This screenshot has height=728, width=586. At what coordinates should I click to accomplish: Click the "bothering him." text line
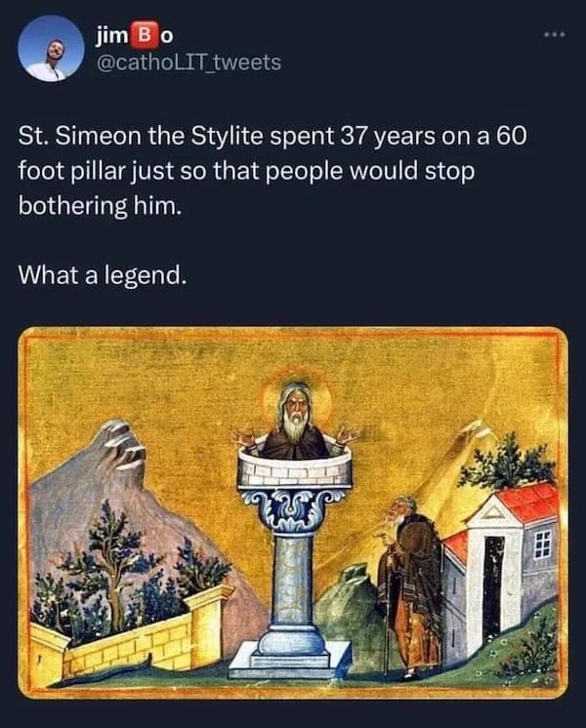(99, 205)
